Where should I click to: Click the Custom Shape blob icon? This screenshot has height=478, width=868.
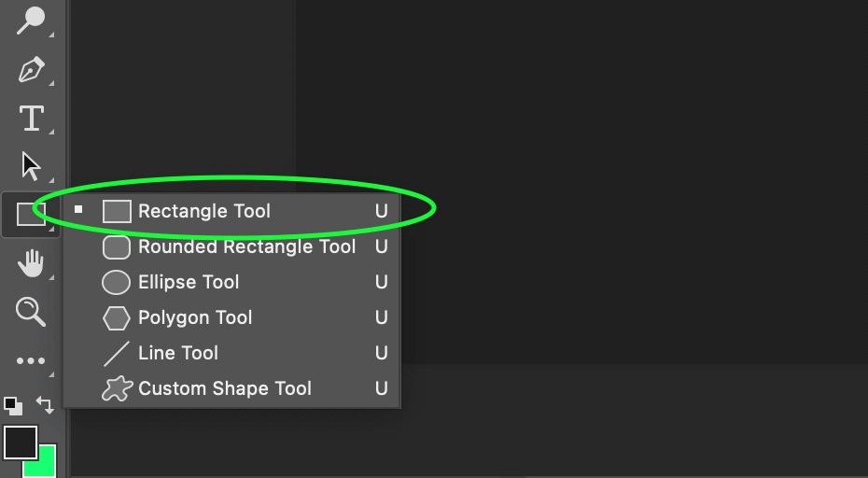coord(117,388)
